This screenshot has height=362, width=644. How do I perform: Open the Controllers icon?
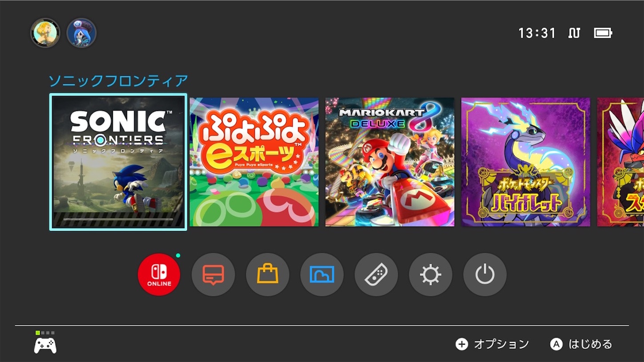(x=376, y=274)
